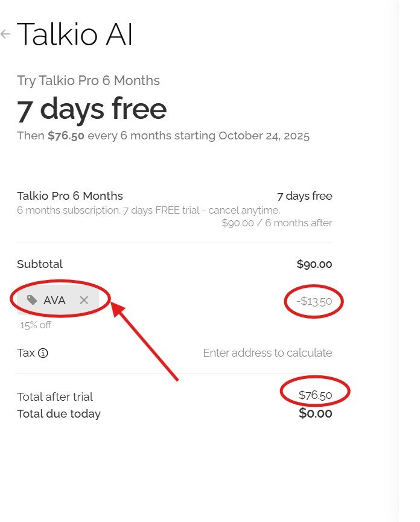Select the Talkio Pro 6 Months product line
The image size is (420, 522).
(69, 196)
